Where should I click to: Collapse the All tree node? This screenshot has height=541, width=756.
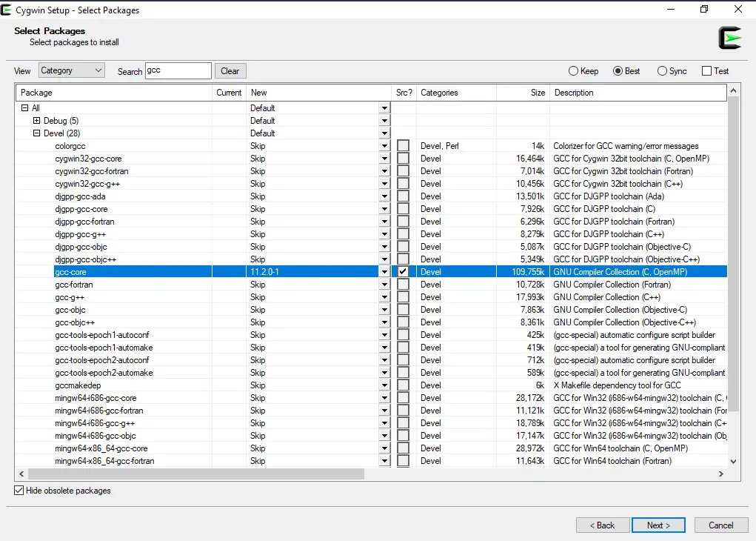pyautogui.click(x=25, y=108)
